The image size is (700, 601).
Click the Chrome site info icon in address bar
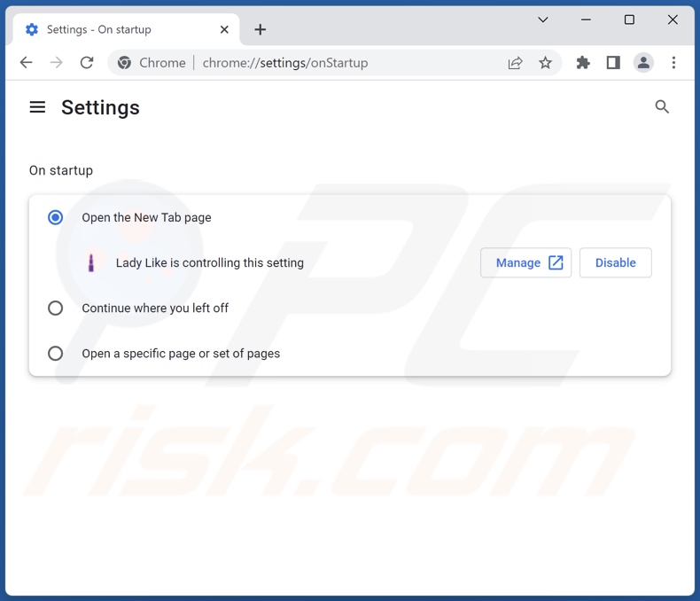click(125, 63)
